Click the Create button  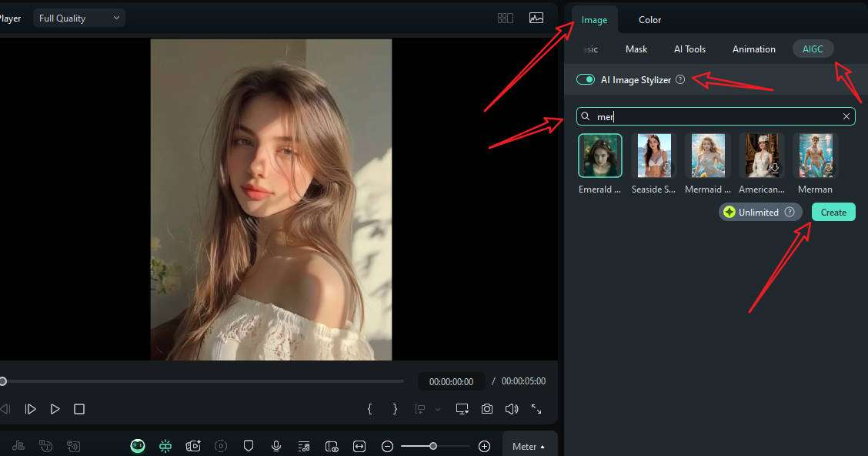click(833, 212)
